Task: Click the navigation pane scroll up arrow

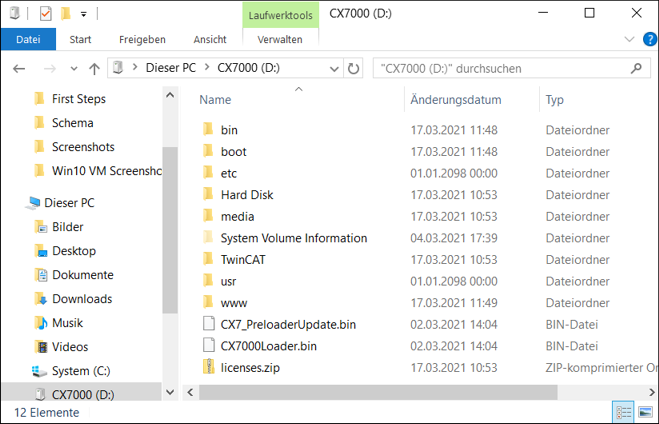Action: click(x=170, y=95)
